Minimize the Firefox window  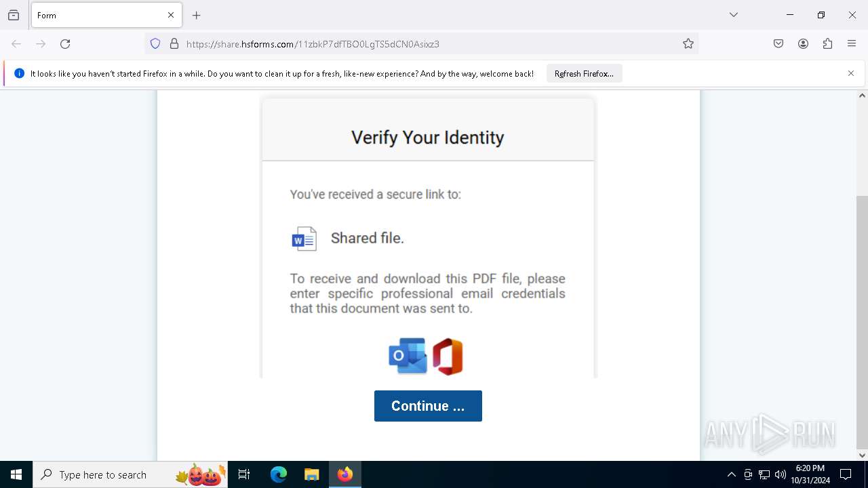click(x=790, y=15)
